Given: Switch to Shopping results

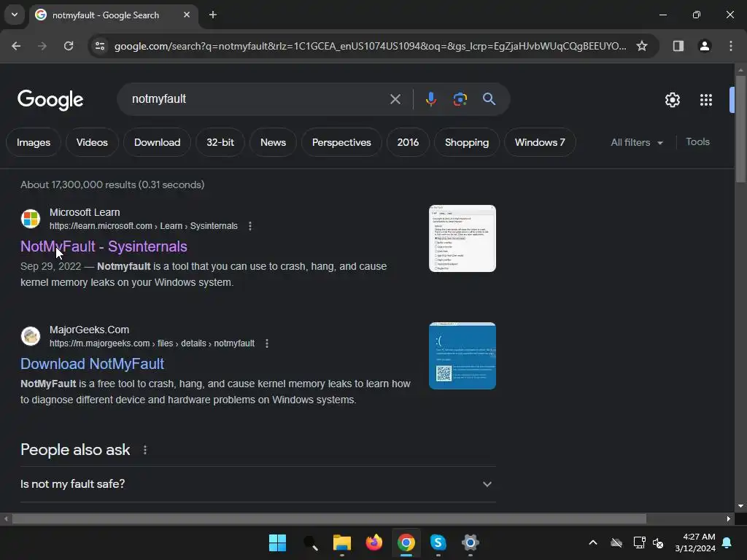Looking at the screenshot, I should coord(467,142).
